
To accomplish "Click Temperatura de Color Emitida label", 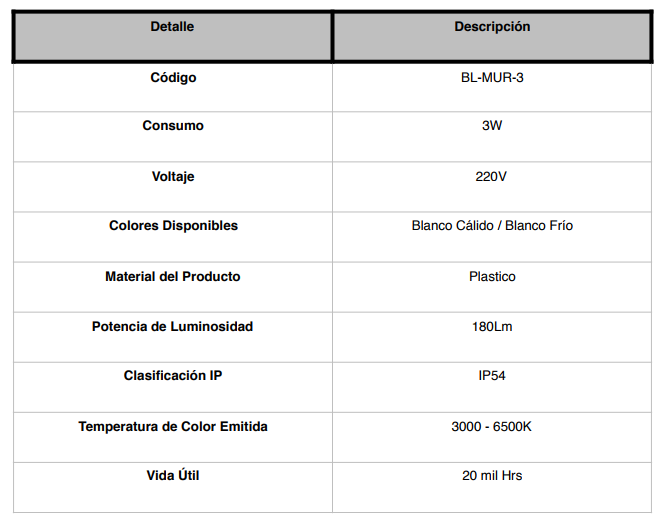I will coord(173,427).
